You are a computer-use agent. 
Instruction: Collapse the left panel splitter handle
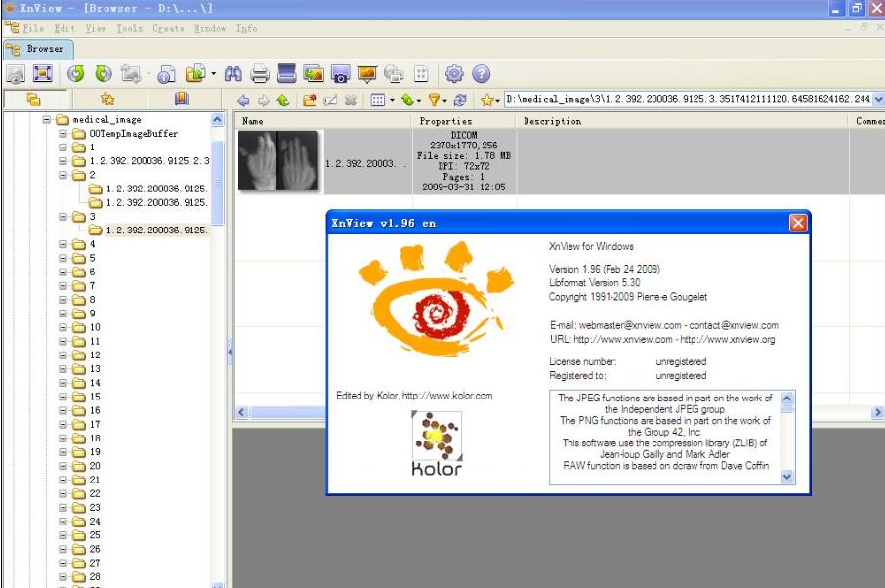(x=230, y=352)
